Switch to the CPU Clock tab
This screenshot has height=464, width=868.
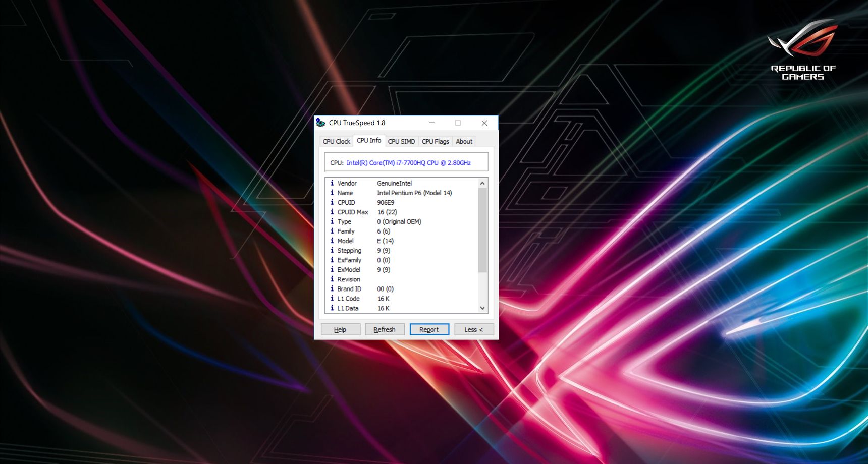click(x=336, y=141)
